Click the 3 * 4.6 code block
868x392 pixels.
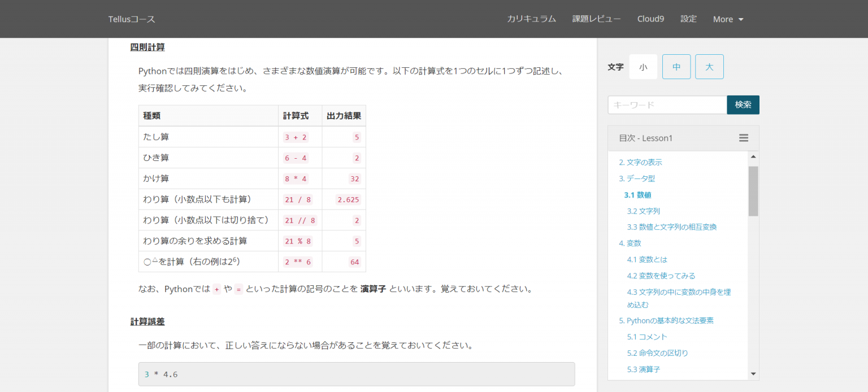357,374
